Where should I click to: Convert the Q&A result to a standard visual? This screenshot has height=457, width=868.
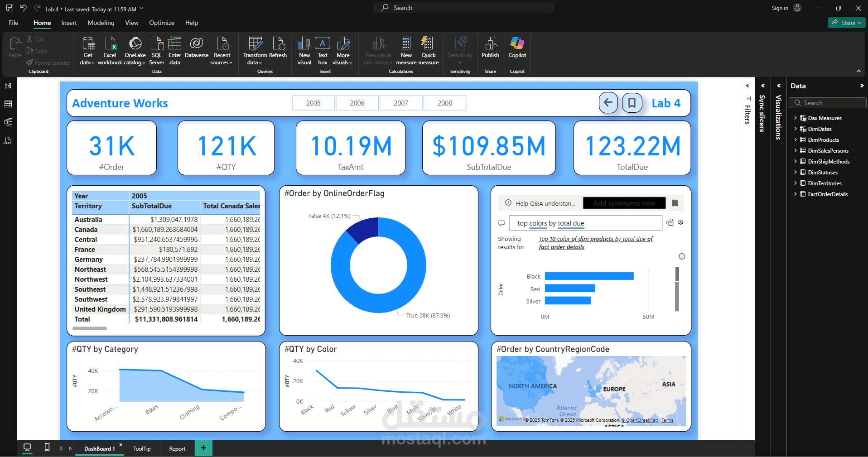(670, 222)
